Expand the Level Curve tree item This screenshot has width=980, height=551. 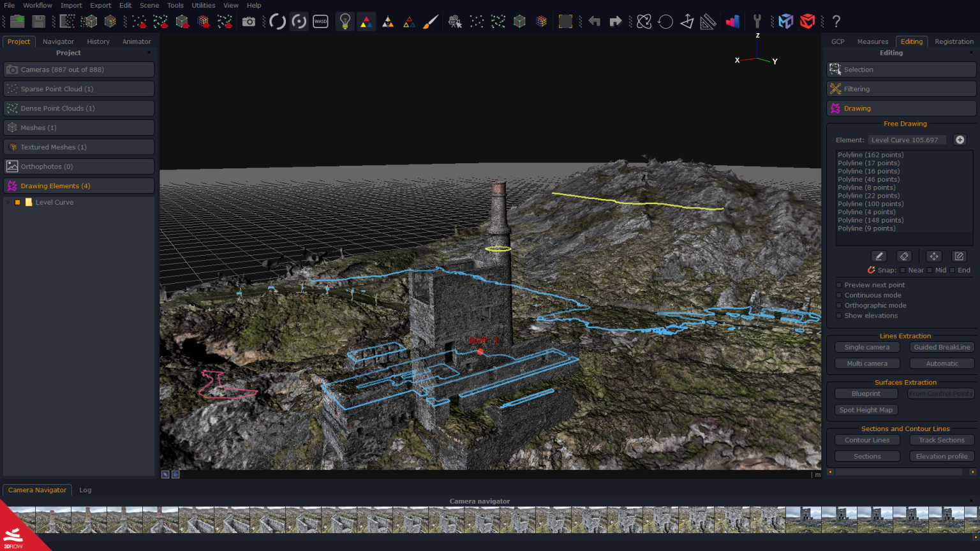(x=9, y=202)
